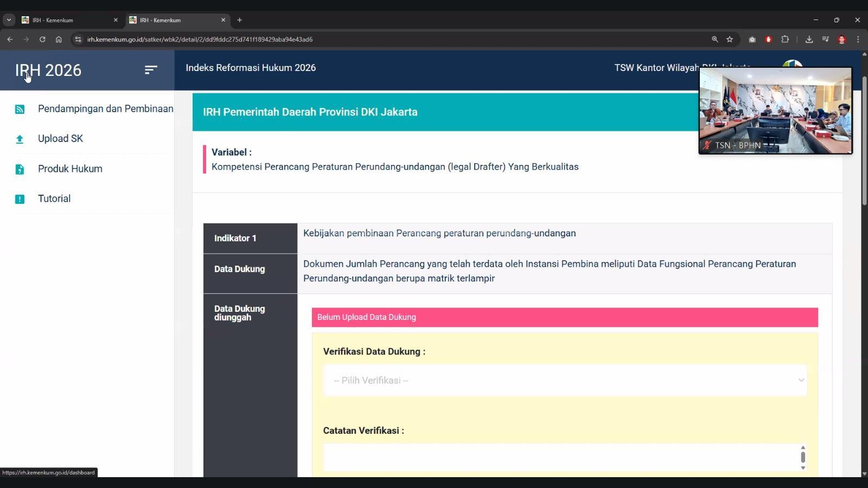Switch to the first IRH - Kemenkum tab
868x488 pixels.
(x=69, y=20)
